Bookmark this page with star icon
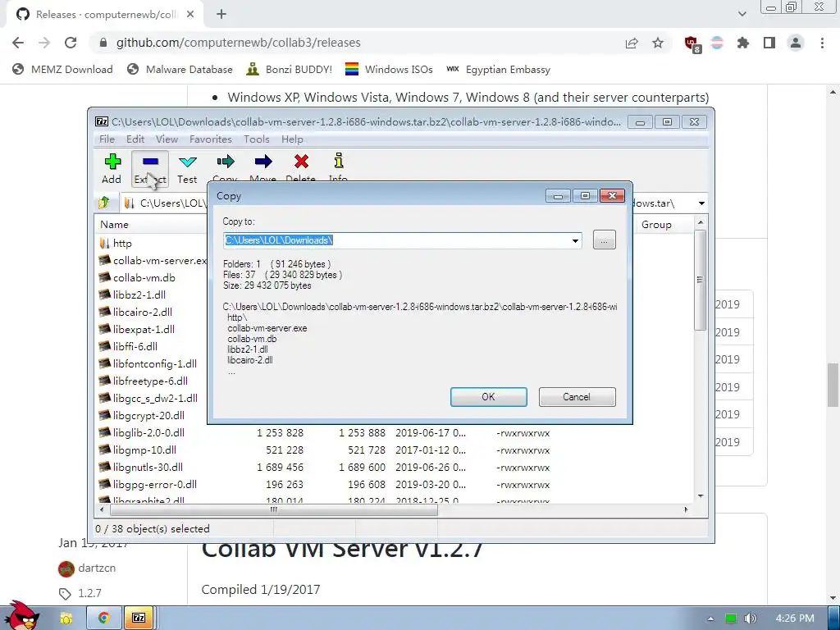Screen dimensions: 840x630 tap(658, 43)
